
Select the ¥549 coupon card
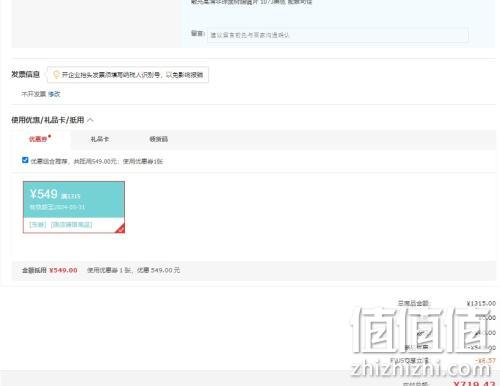click(x=74, y=207)
